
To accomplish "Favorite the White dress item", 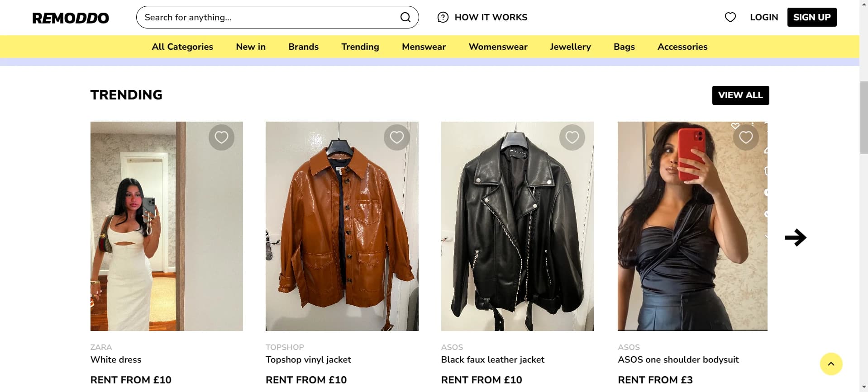I will [x=221, y=137].
